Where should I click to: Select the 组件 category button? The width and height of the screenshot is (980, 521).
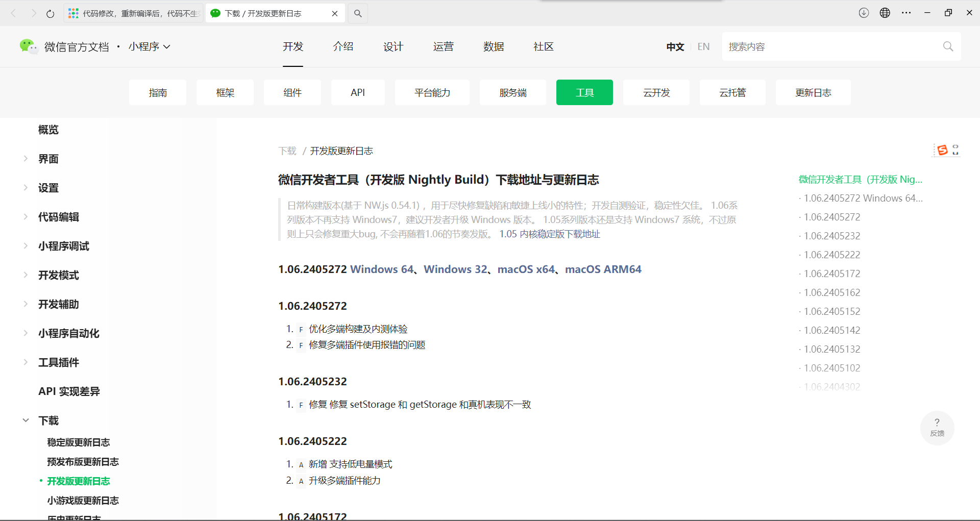coord(292,92)
